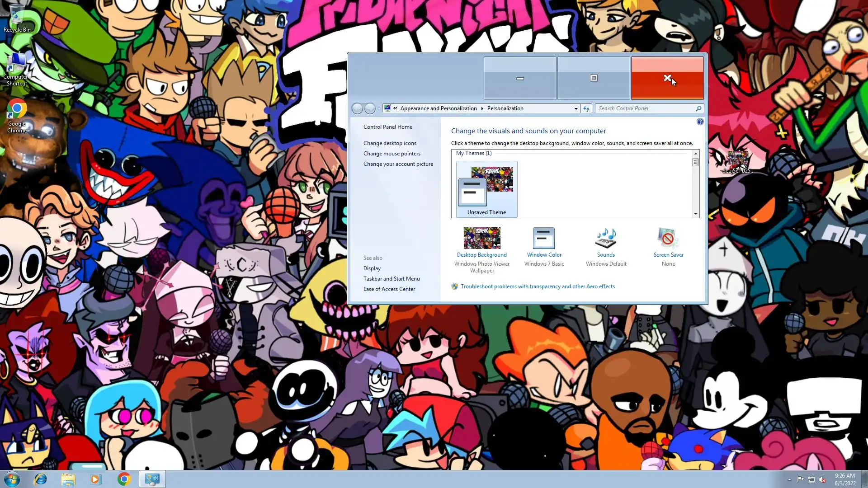Open Control Panel Home
This screenshot has height=488, width=868.
387,127
